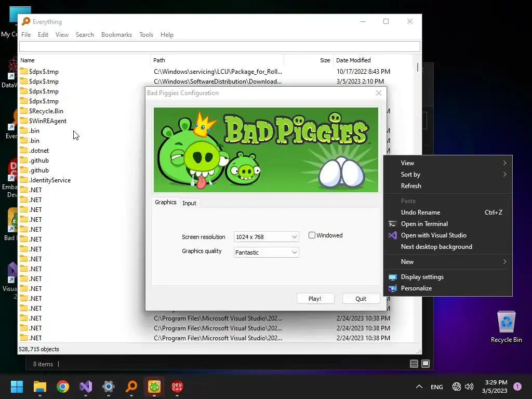Click the Quit button

tap(361, 299)
